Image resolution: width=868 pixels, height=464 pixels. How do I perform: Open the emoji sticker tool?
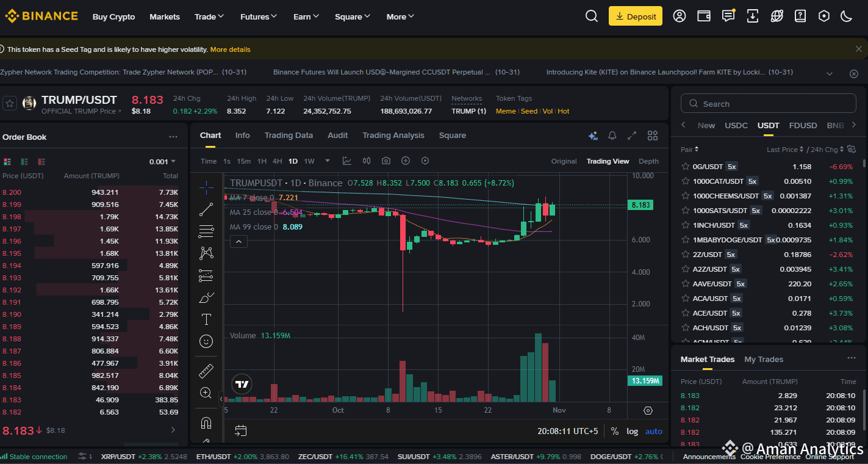(206, 341)
